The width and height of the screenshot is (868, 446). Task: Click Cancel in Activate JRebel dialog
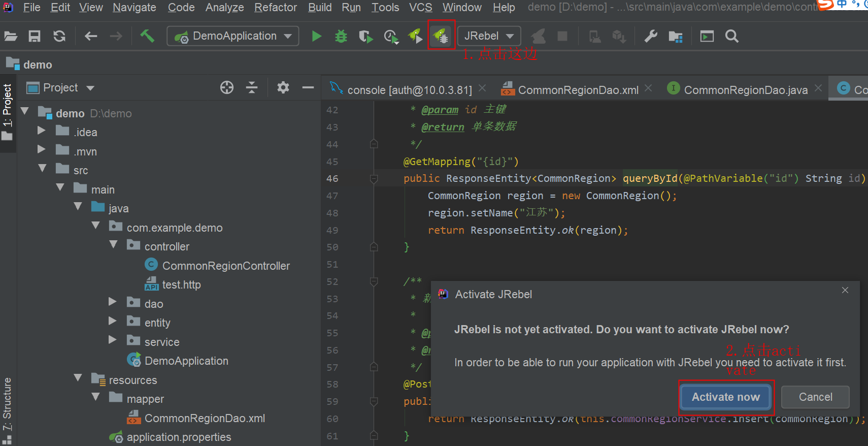pyautogui.click(x=815, y=397)
